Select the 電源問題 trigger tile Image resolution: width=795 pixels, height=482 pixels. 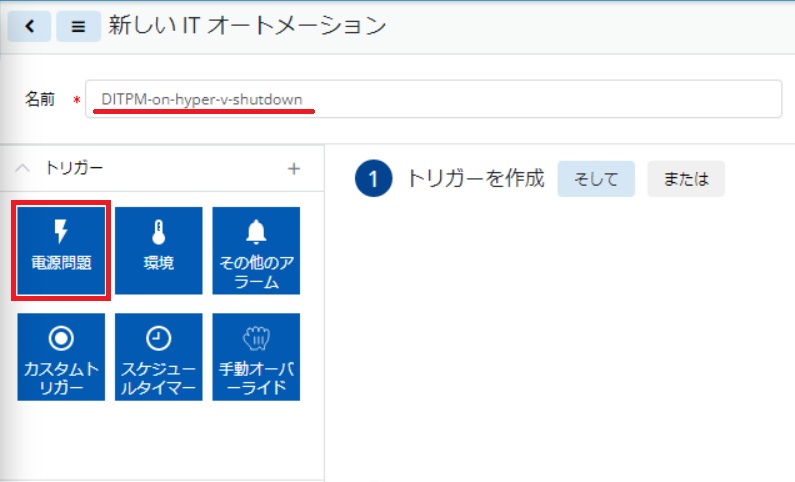(61, 250)
